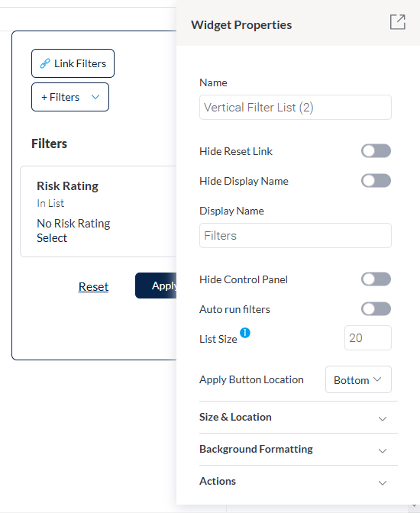Screen dimensions: 420x513
Task: Click the List Size info icon
Action: point(245,333)
